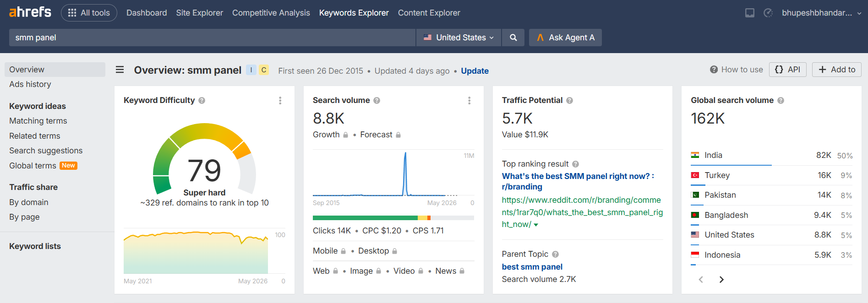The height and width of the screenshot is (303, 868).
Task: Click the Indonesia country row
Action: [x=771, y=255]
